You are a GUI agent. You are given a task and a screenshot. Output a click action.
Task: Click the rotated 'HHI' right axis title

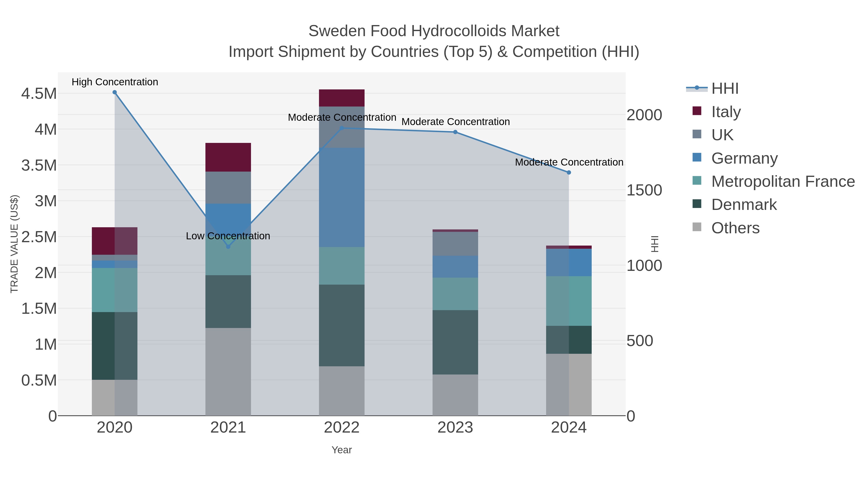pyautogui.click(x=654, y=244)
